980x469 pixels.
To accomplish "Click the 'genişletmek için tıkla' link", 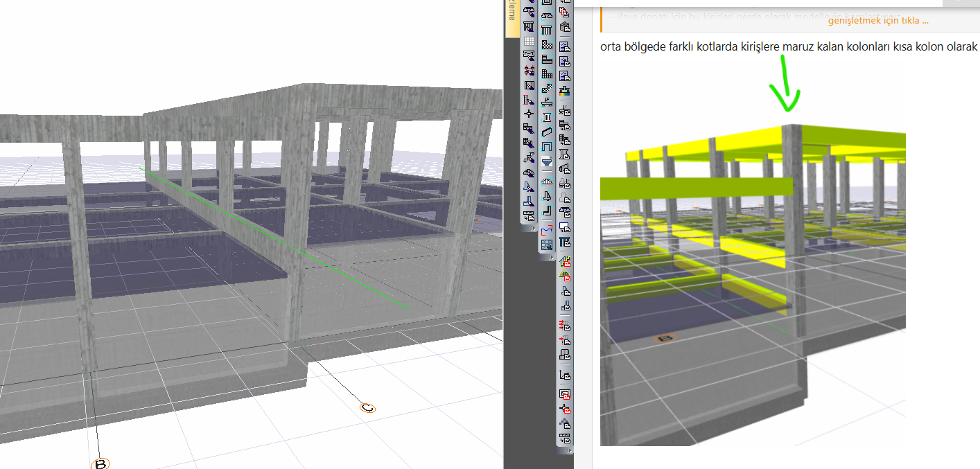I will pos(877,21).
